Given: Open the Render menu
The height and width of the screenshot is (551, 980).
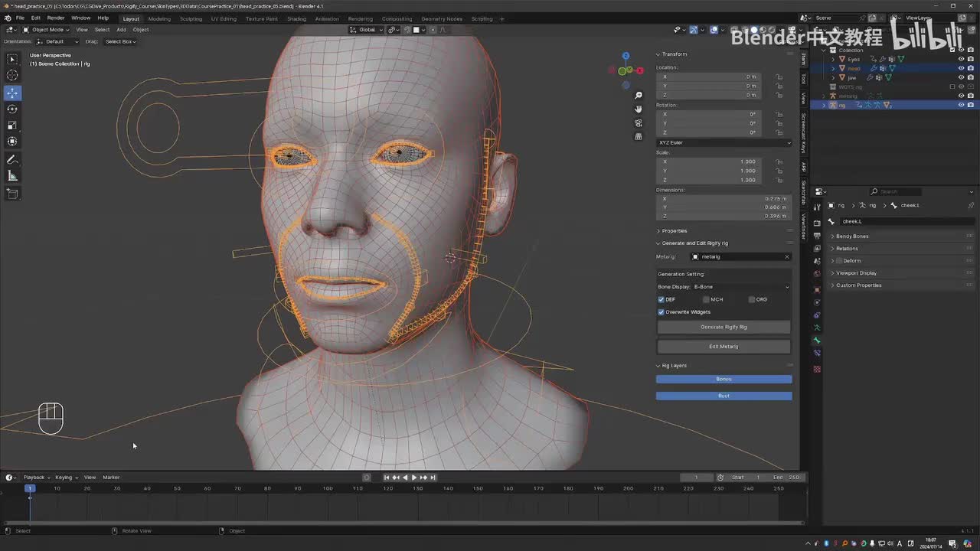Looking at the screenshot, I should [56, 18].
